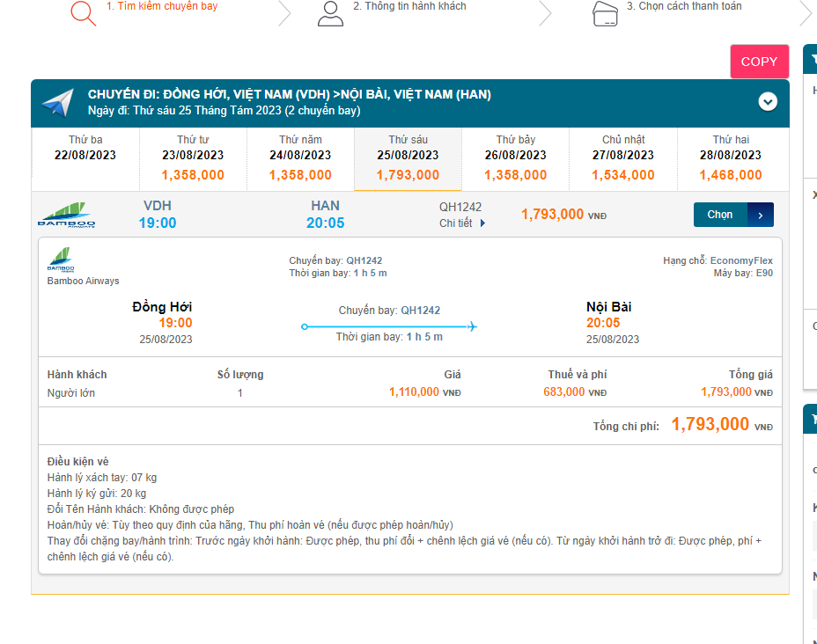Click the passenger silhouette icon
The image size is (817, 644).
click(x=330, y=13)
